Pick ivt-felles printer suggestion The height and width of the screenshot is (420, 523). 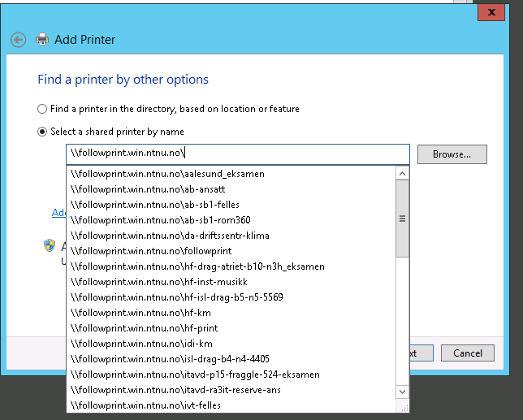point(231,405)
